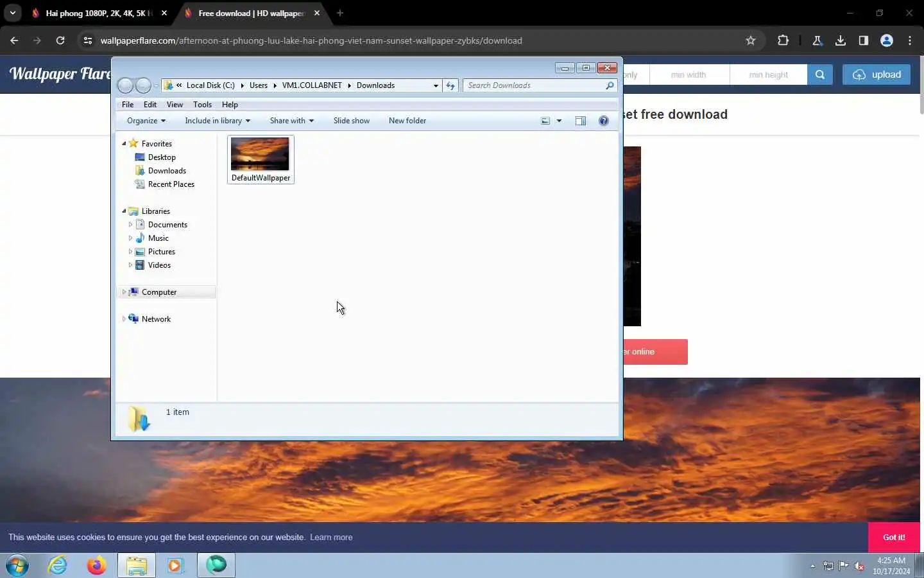Open the Help menu
Viewport: 924px width, 578px height.
pos(230,105)
